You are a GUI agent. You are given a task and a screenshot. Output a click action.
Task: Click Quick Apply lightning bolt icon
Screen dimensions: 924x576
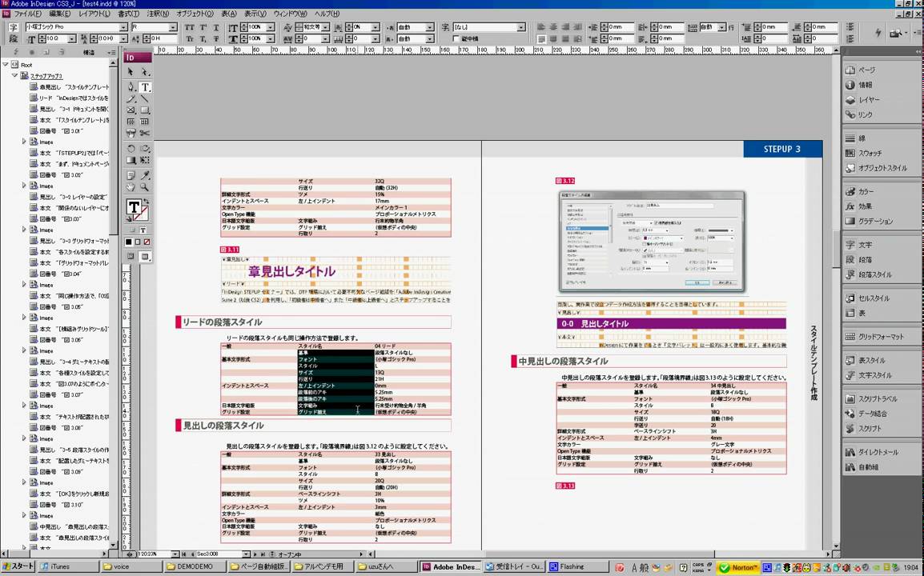pos(878,33)
